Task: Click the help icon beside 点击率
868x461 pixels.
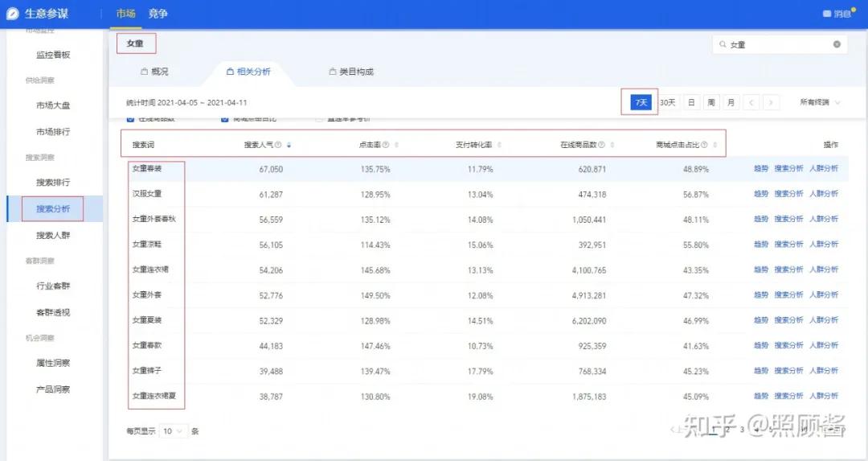Action: coord(386,145)
